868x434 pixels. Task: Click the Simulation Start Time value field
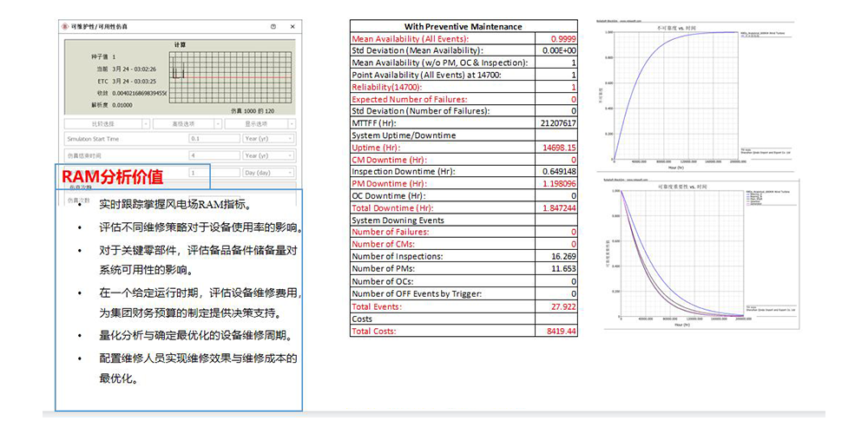coord(214,139)
